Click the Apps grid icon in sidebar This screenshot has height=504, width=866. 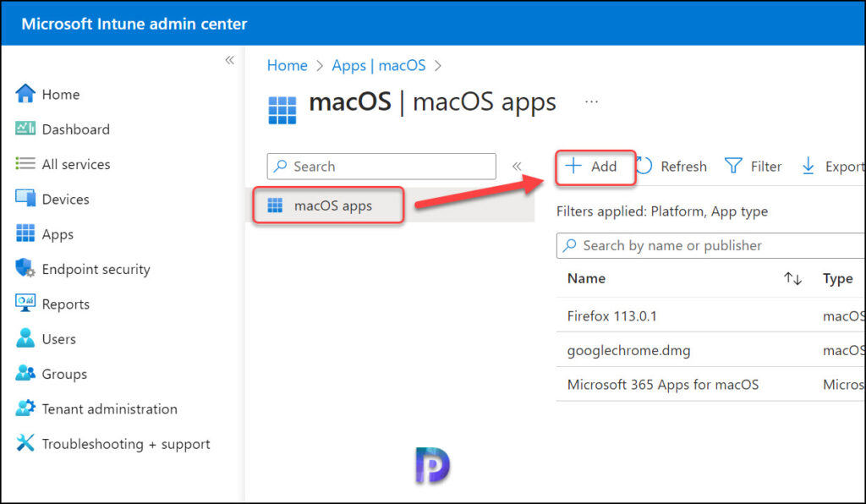pos(25,233)
